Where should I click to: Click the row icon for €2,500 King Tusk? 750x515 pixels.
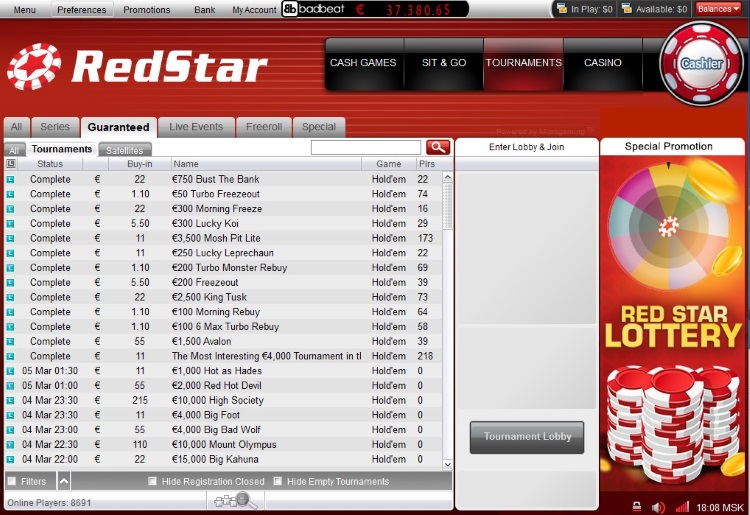coord(10,297)
